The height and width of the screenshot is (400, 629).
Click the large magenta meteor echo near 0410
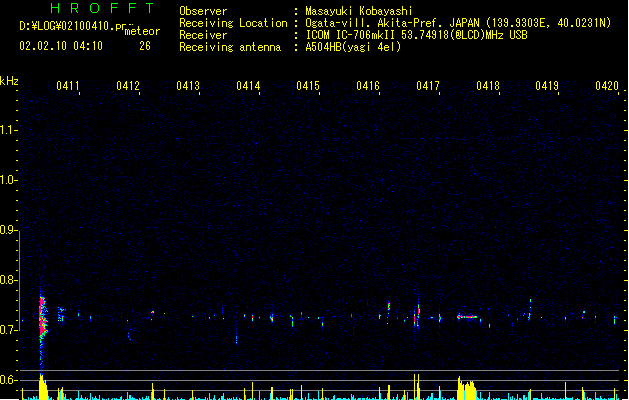click(43, 317)
